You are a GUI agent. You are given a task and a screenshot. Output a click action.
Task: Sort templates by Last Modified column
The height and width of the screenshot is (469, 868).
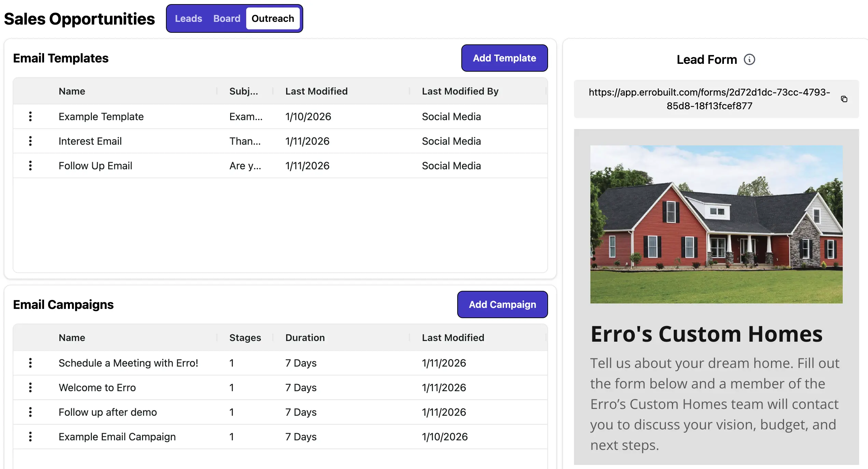[316, 91]
